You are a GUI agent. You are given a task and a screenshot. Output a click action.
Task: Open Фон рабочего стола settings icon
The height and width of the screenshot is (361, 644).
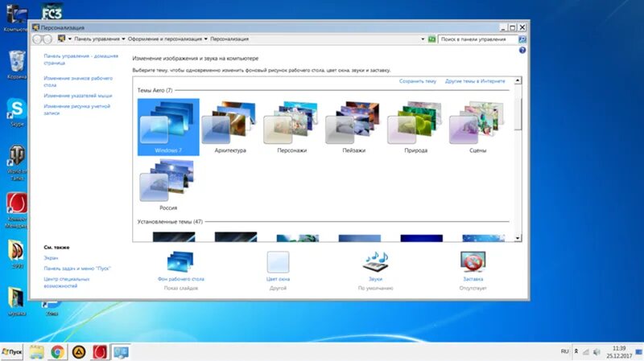180,262
